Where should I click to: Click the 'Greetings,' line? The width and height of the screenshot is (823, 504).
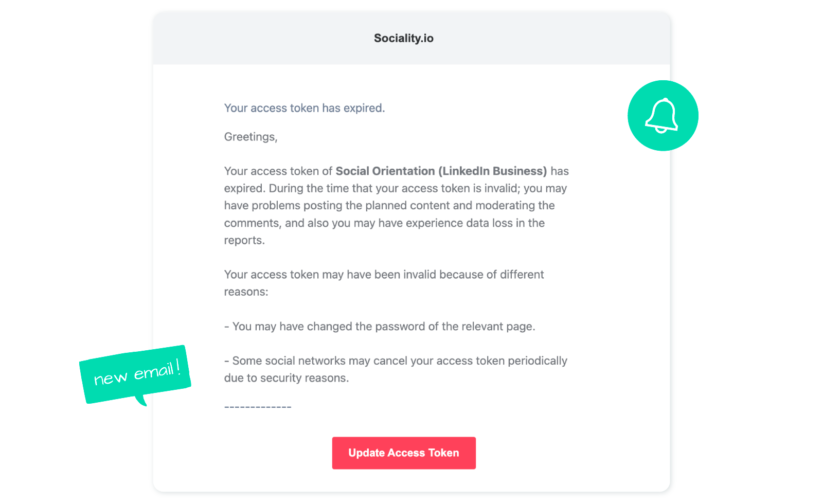[251, 137]
